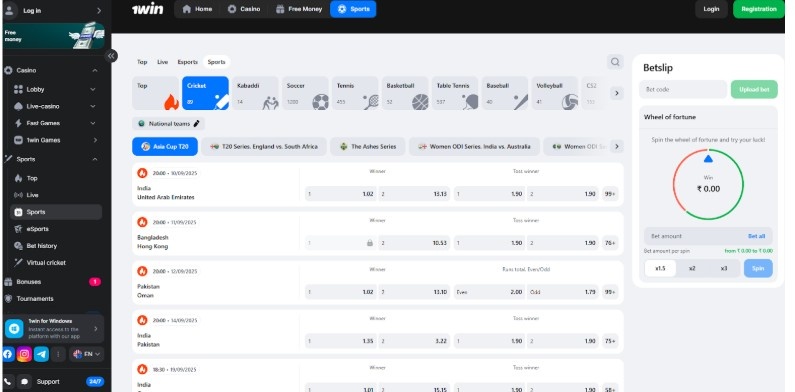Click the phone call icon near Support
Viewport: 795px width, 392px height.
click(8, 381)
